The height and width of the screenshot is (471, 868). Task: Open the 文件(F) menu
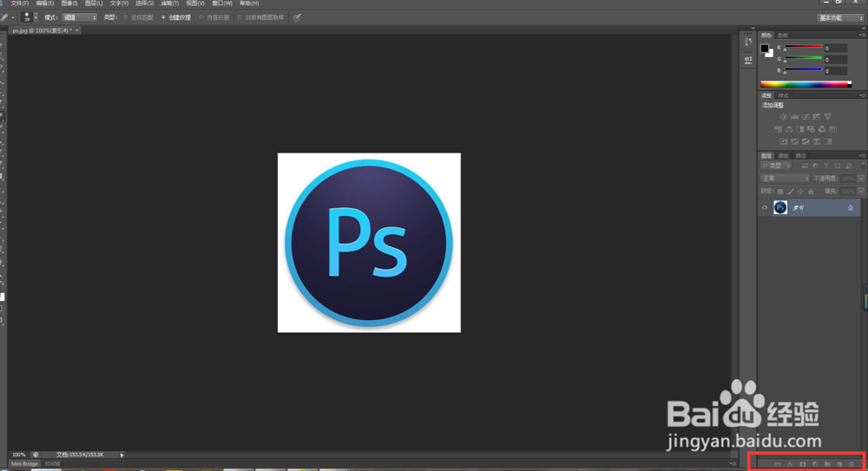pos(19,3)
